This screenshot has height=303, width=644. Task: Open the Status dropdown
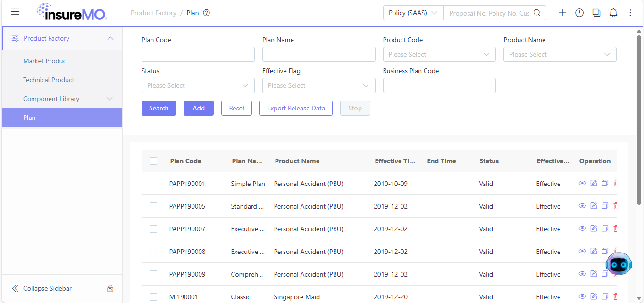point(198,85)
